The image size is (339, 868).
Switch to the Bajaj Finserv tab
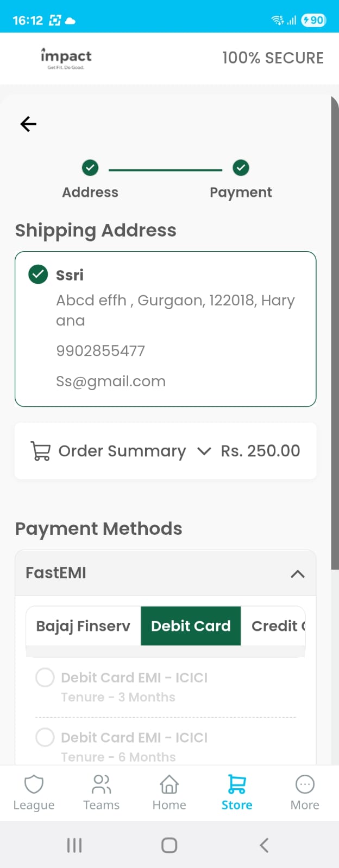tap(83, 626)
